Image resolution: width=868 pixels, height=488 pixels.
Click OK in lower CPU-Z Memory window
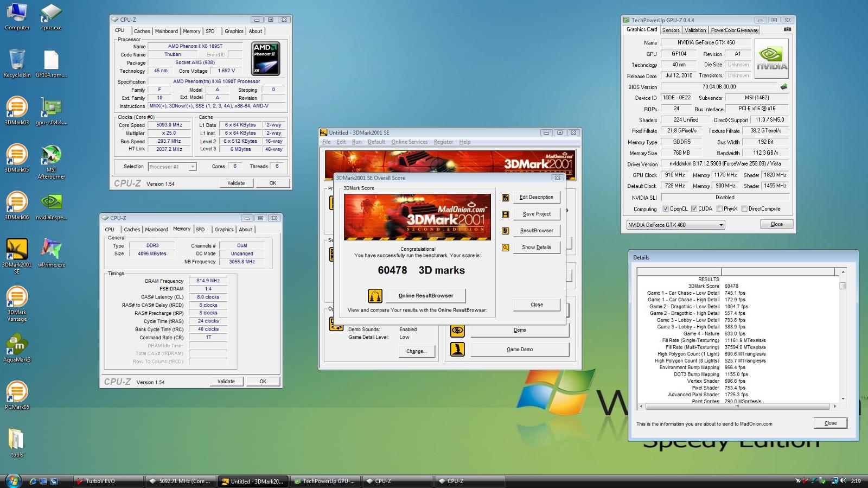tap(263, 382)
